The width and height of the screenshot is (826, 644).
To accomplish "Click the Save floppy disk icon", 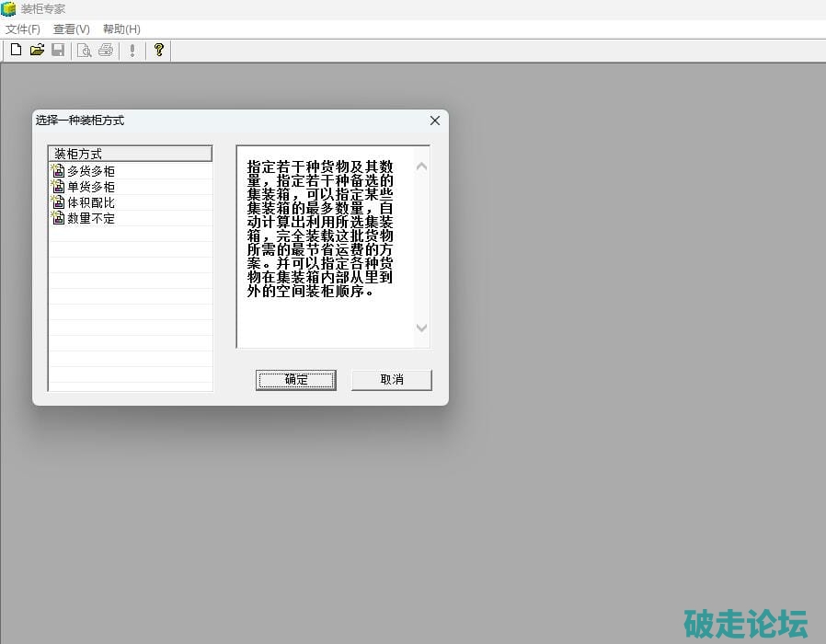I will click(58, 50).
